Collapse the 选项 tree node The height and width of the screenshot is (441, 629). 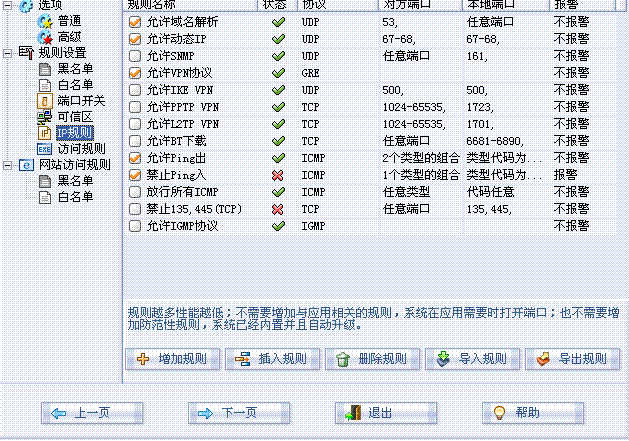point(7,5)
